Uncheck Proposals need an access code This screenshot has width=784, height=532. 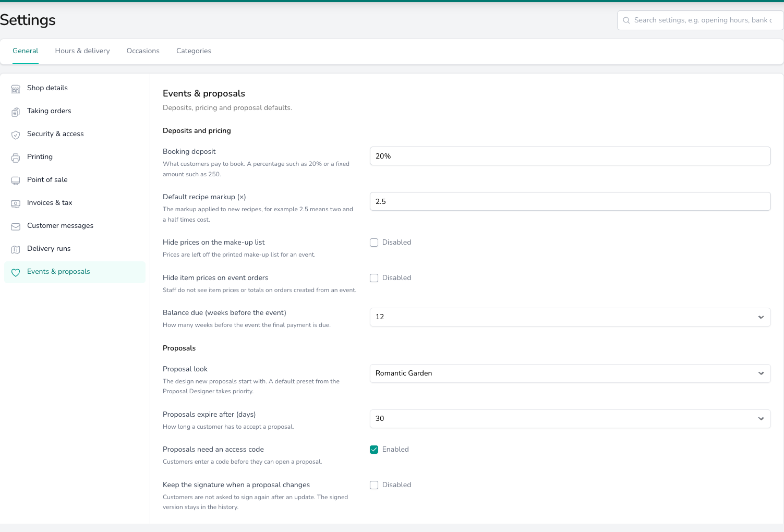coord(374,450)
